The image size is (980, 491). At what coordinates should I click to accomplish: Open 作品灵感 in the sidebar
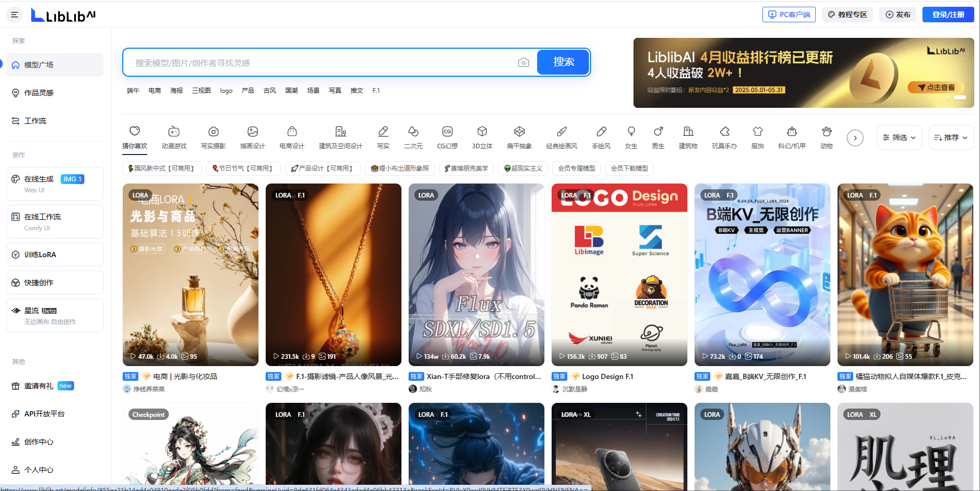(x=39, y=93)
